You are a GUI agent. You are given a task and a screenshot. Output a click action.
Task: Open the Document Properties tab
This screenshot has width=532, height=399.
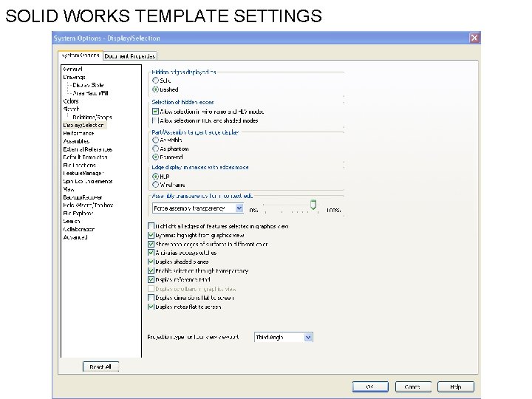[x=129, y=56]
